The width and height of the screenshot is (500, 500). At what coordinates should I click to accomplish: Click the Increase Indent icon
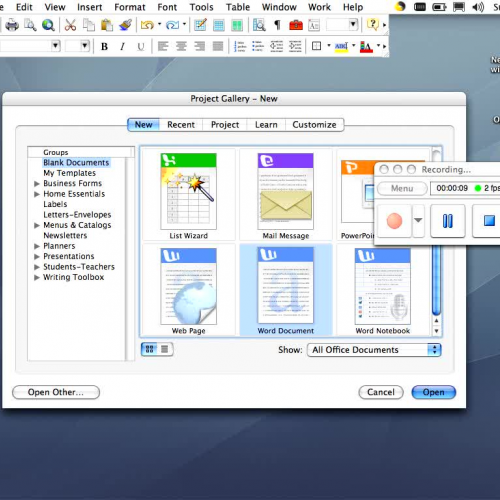295,46
